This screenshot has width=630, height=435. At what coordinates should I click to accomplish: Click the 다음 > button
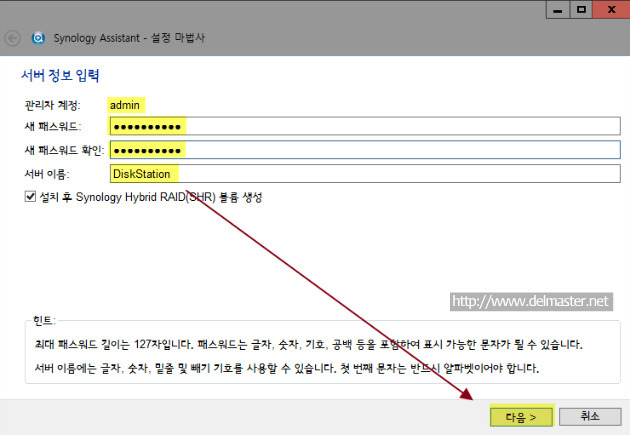pos(522,416)
